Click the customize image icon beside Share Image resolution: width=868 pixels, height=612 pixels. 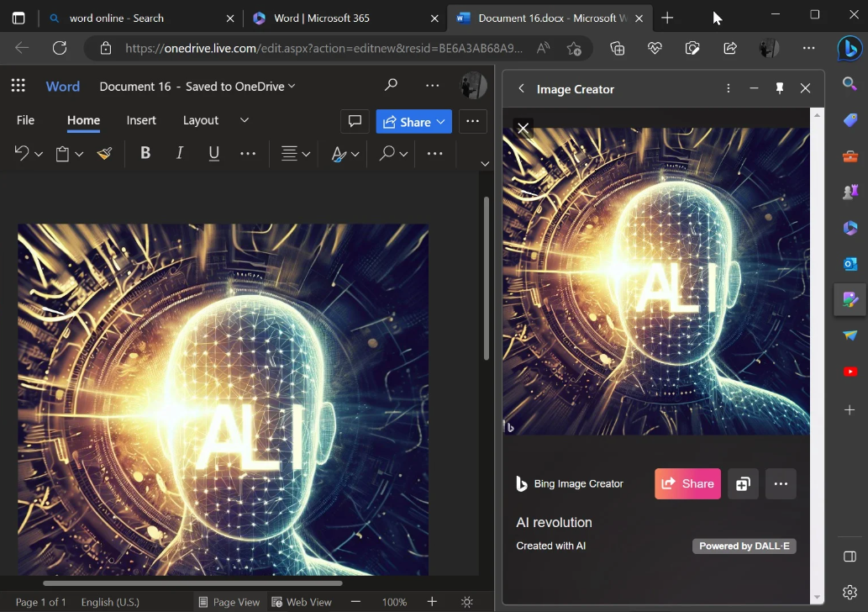pos(743,483)
